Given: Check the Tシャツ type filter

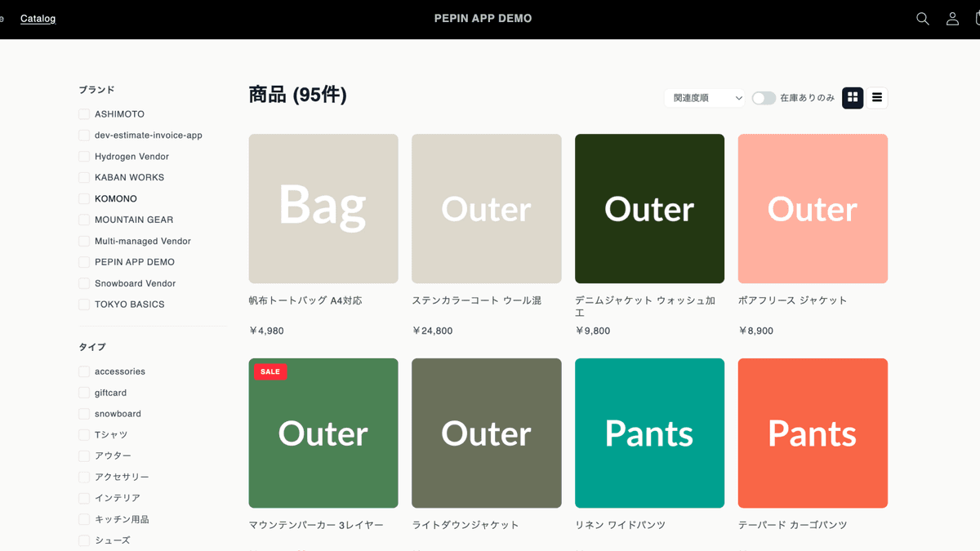Looking at the screenshot, I should (x=84, y=434).
